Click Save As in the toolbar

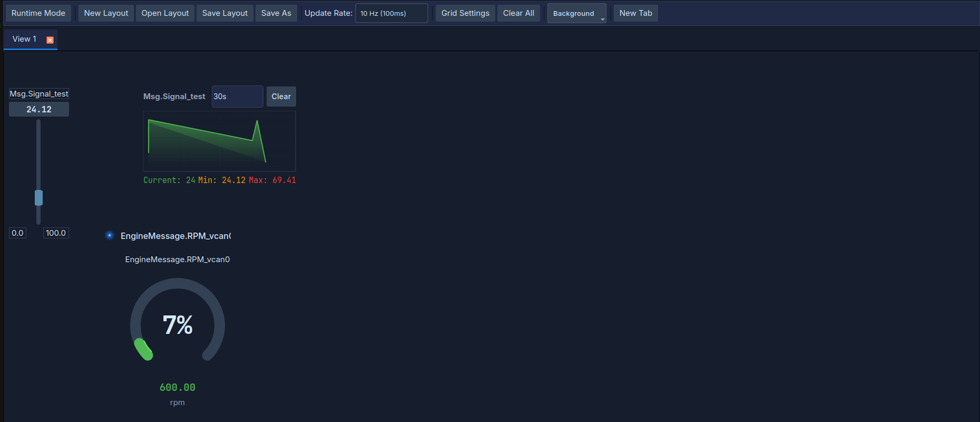(x=276, y=13)
